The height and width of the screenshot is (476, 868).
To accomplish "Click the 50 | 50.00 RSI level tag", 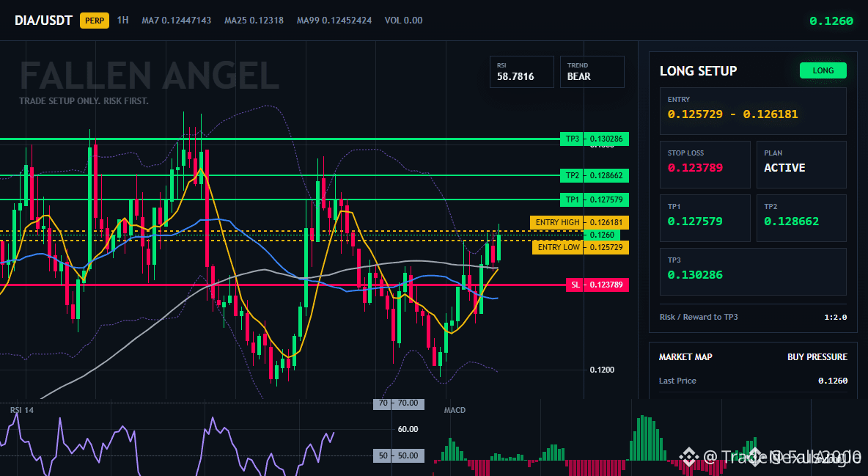I will (399, 455).
